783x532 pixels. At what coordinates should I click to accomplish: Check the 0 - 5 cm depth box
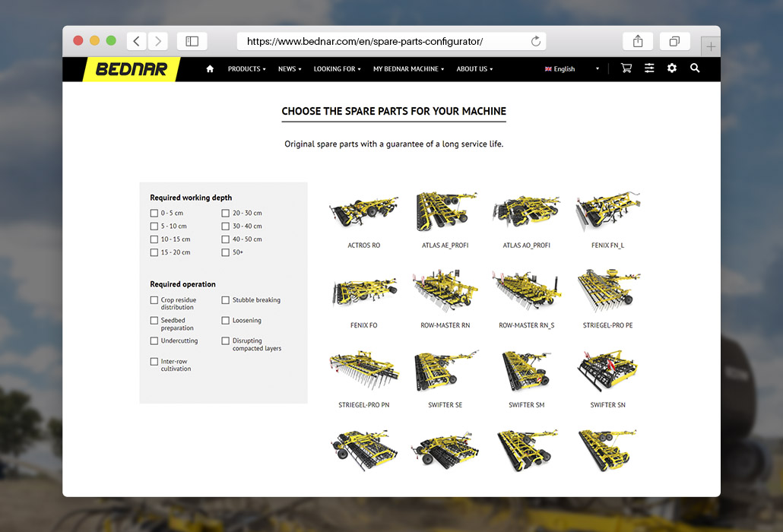pyautogui.click(x=154, y=213)
